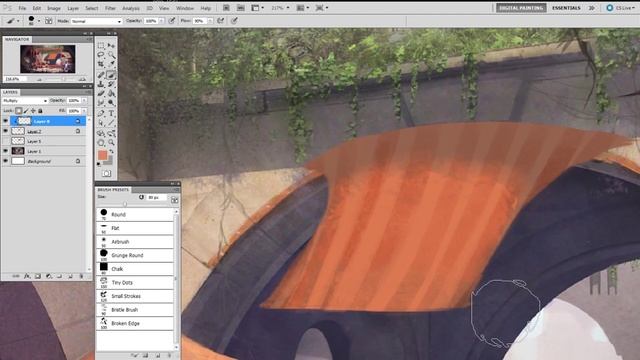Expand the Flow slider arrow
Screen dimensions: 640x360
tap(210, 21)
